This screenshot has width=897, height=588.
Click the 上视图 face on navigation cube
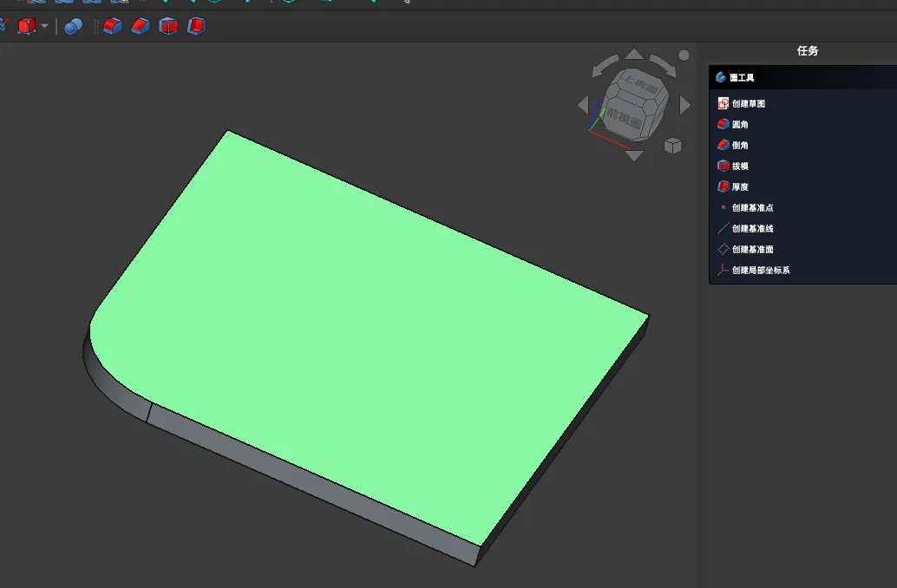[634, 88]
